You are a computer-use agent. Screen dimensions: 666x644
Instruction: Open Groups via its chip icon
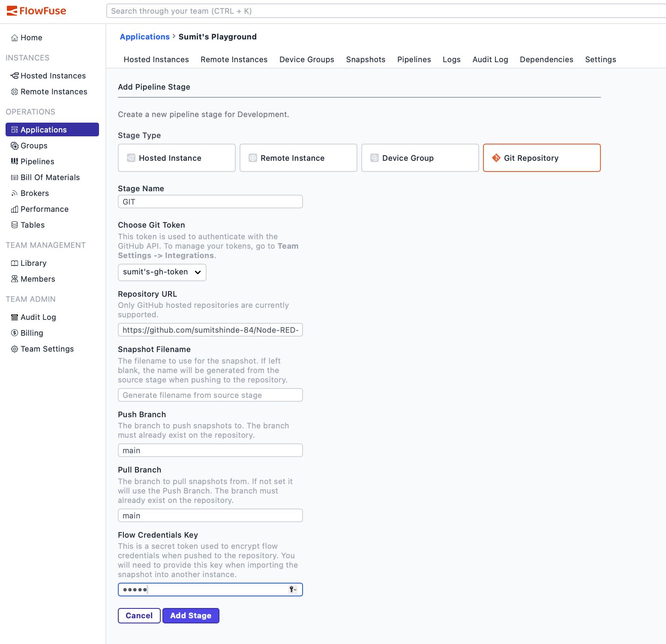click(x=15, y=145)
